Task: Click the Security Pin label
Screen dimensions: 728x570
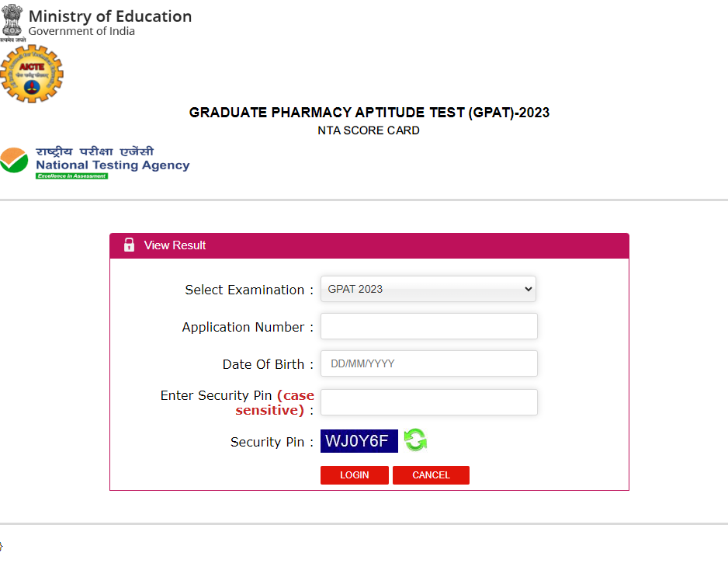Action: (267, 442)
